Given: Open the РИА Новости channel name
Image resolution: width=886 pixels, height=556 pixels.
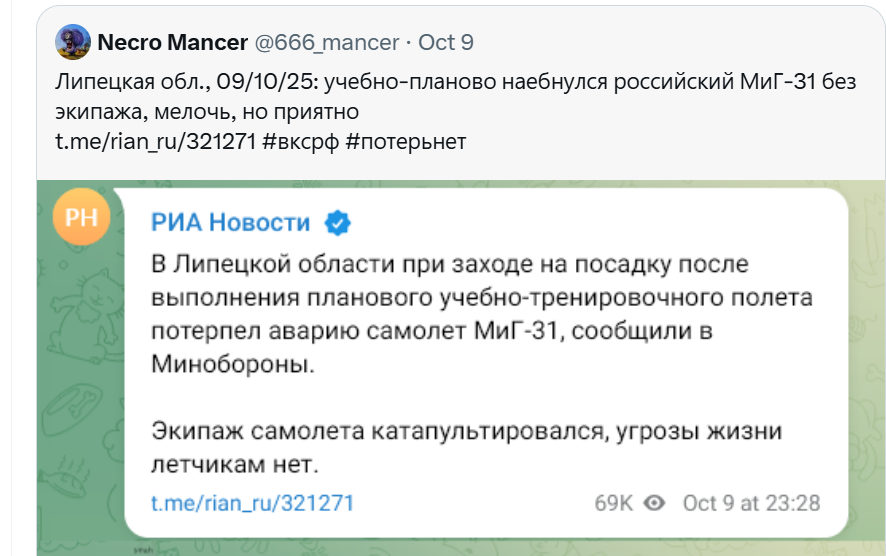Looking at the screenshot, I should click(230, 222).
